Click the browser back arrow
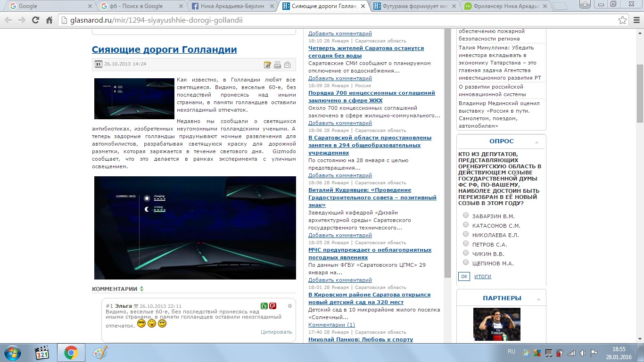This screenshot has width=644, height=362. coord(9,20)
